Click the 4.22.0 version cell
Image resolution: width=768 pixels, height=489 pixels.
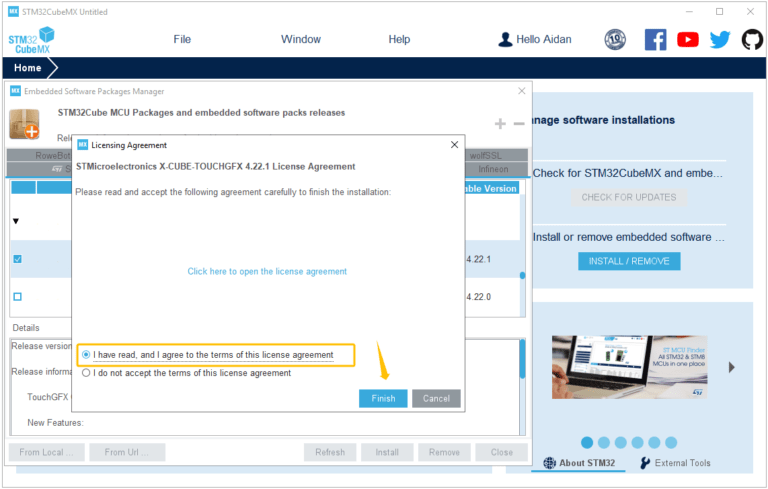pyautogui.click(x=479, y=297)
